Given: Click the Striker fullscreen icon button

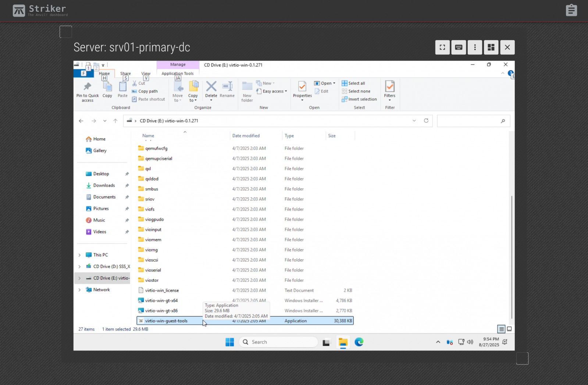Looking at the screenshot, I should pos(442,47).
